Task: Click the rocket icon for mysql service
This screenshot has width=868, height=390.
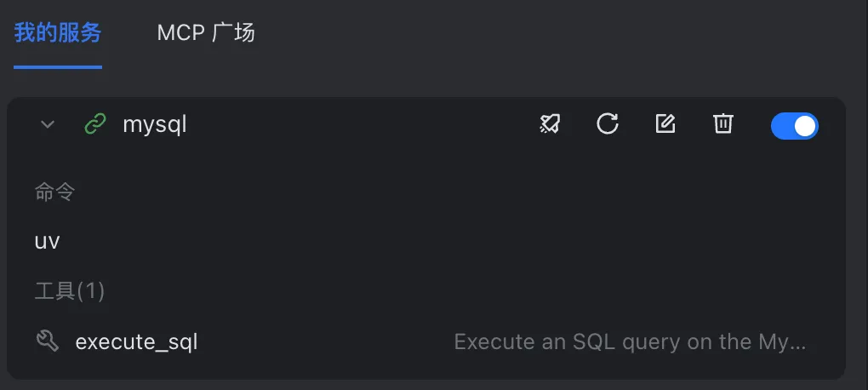Action: click(550, 124)
